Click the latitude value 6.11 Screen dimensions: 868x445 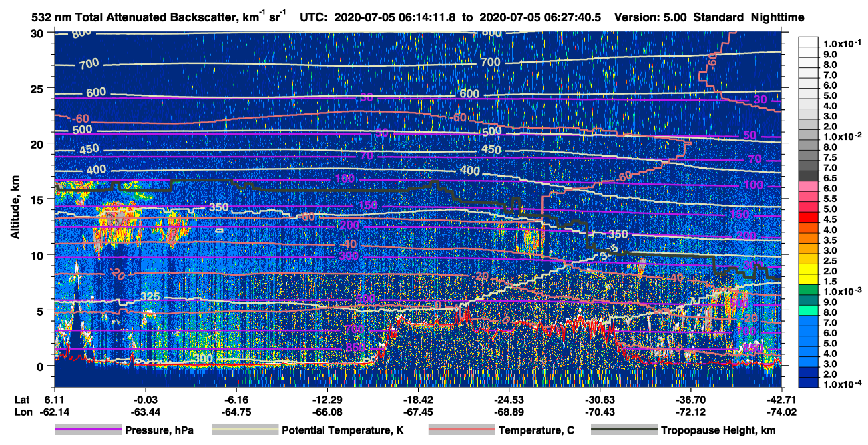pos(55,400)
